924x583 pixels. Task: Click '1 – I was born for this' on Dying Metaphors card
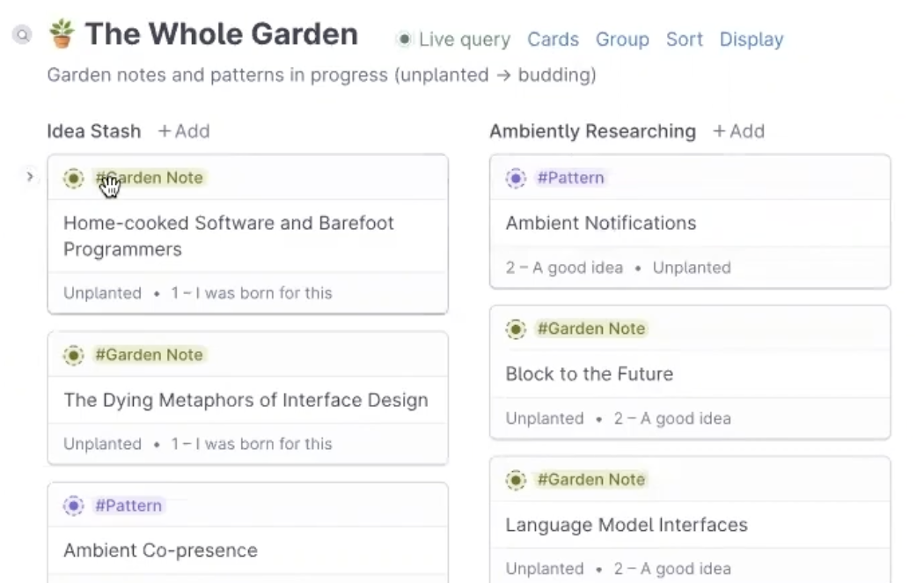[252, 444]
